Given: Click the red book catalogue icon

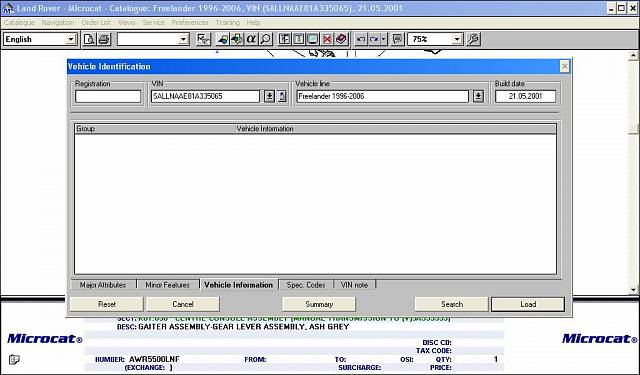Looking at the screenshot, I should (341, 39).
